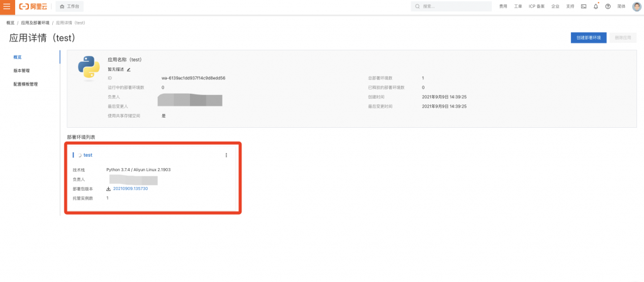Image resolution: width=644 pixels, height=282 pixels.
Task: Click the Python application logo
Action: click(89, 67)
